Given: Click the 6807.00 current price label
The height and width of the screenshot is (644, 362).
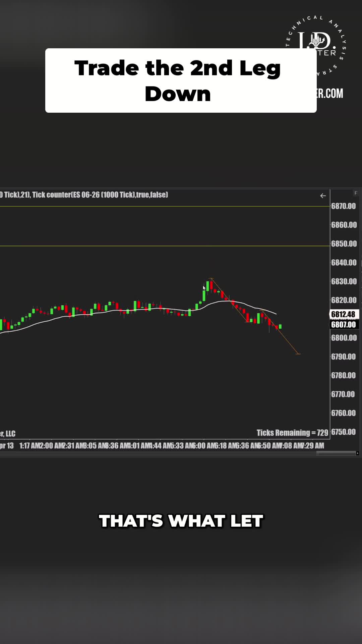Looking at the screenshot, I should [x=344, y=324].
